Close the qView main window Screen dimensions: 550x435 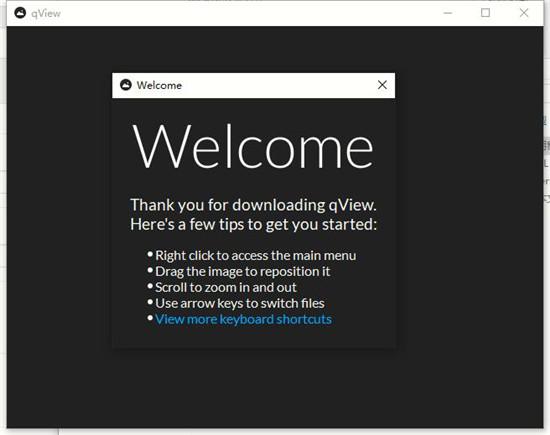(524, 13)
